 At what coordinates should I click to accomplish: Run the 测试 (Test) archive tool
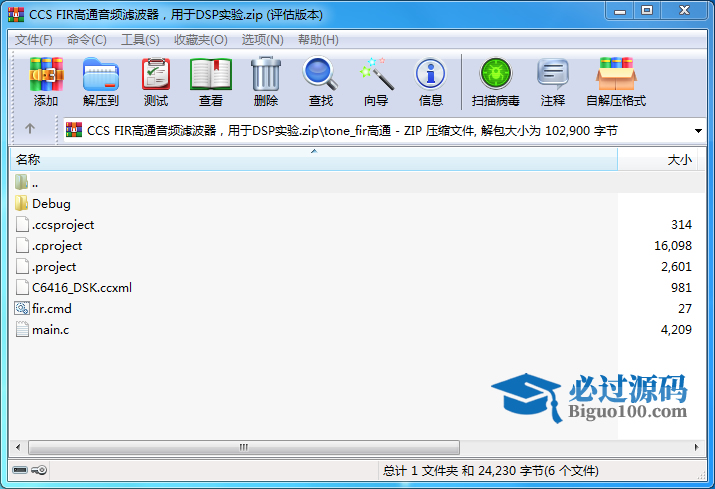pyautogui.click(x=156, y=74)
